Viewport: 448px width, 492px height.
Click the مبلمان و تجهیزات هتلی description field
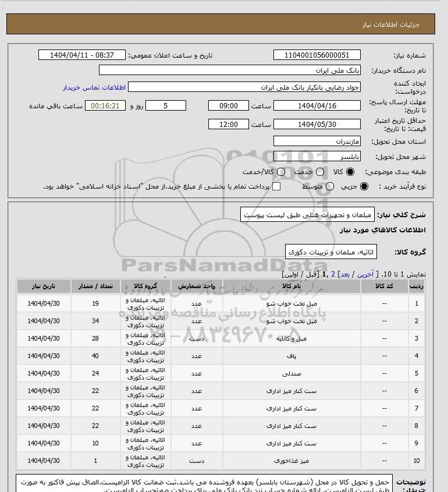coord(307,215)
